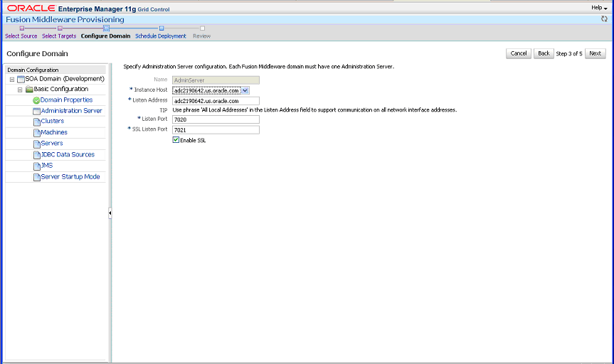Open the JDBC Data Sources link
The height and width of the screenshot is (364, 614).
click(x=68, y=155)
